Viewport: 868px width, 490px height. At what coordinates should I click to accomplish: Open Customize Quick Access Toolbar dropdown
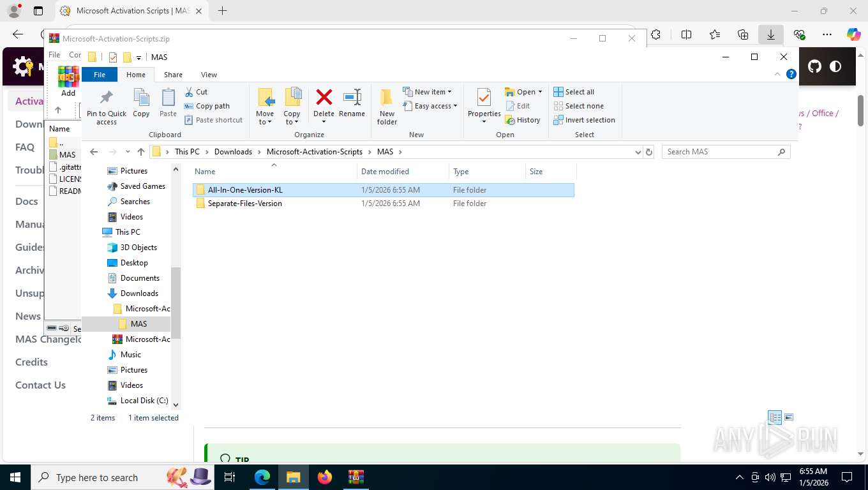[x=138, y=57]
